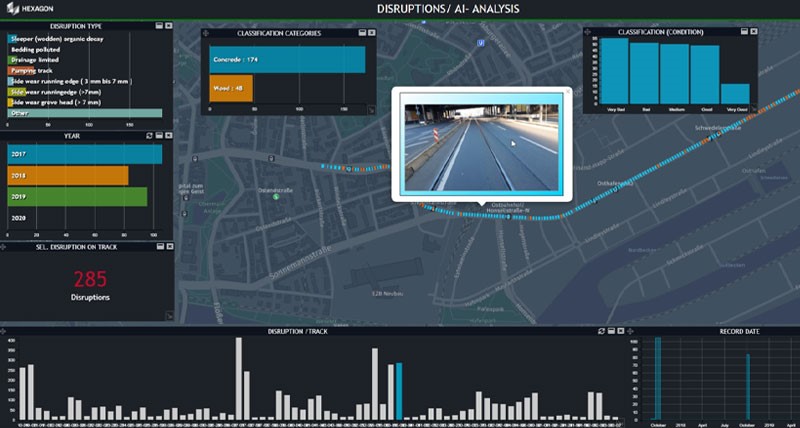Open the street view photo in popup
Viewport: 800px width, 428px height.
pos(481,147)
